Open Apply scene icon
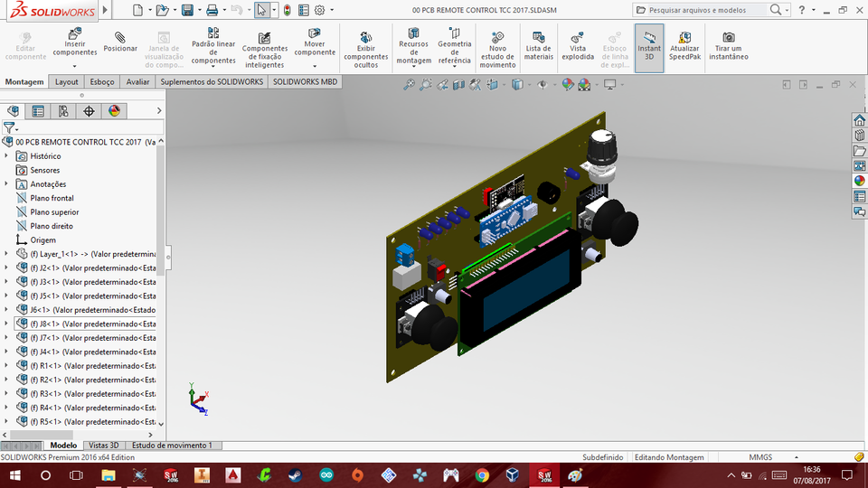Viewport: 868px width, 488px height. [x=584, y=85]
